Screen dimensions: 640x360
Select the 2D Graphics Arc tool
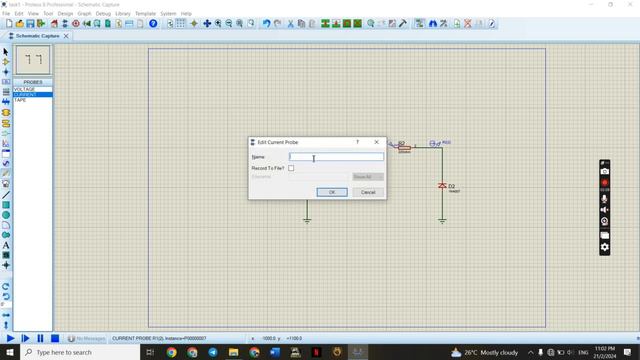[6, 225]
